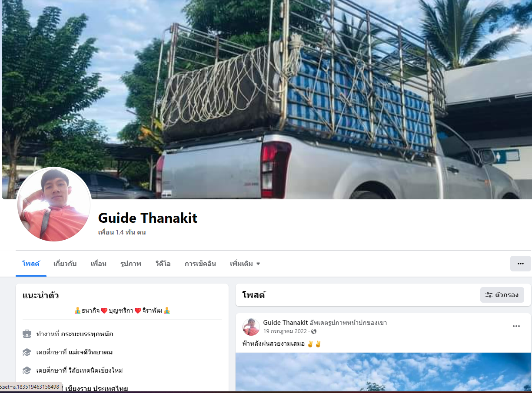This screenshot has width=532, height=393.
Task: Open the post's three-dot options menu
Action: pos(516,326)
